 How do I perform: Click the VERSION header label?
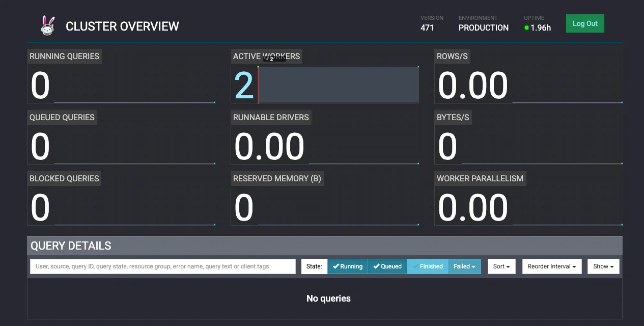click(432, 18)
